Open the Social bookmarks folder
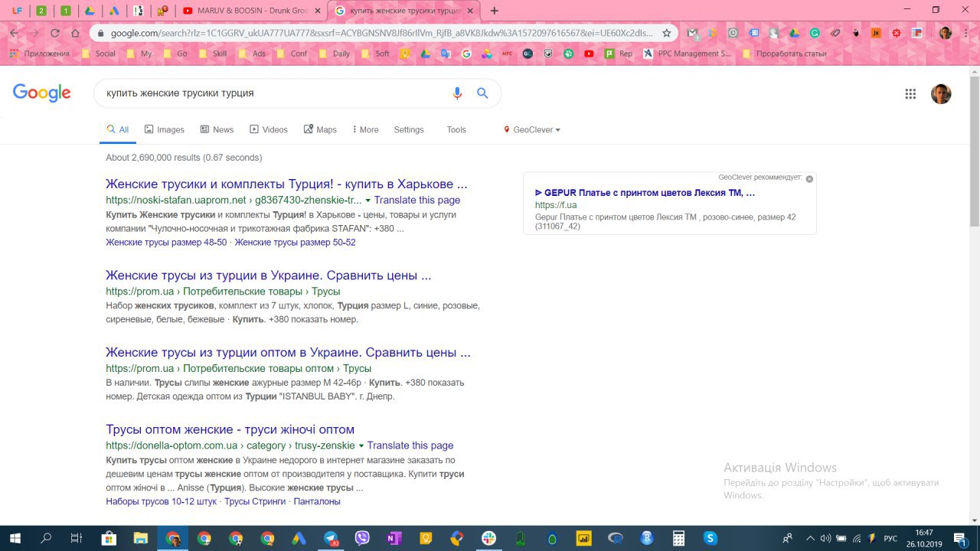The width and height of the screenshot is (980, 551). point(99,54)
